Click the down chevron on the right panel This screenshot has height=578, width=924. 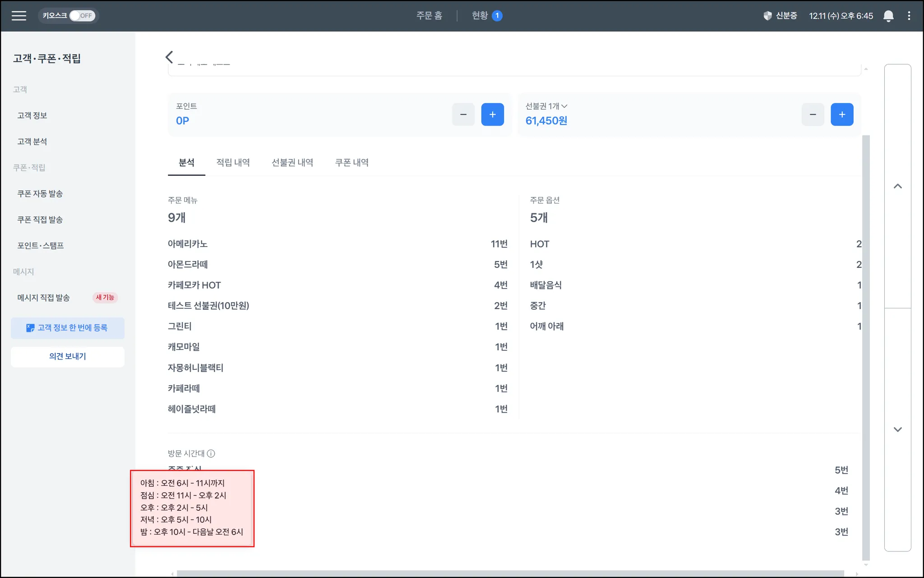click(x=897, y=429)
